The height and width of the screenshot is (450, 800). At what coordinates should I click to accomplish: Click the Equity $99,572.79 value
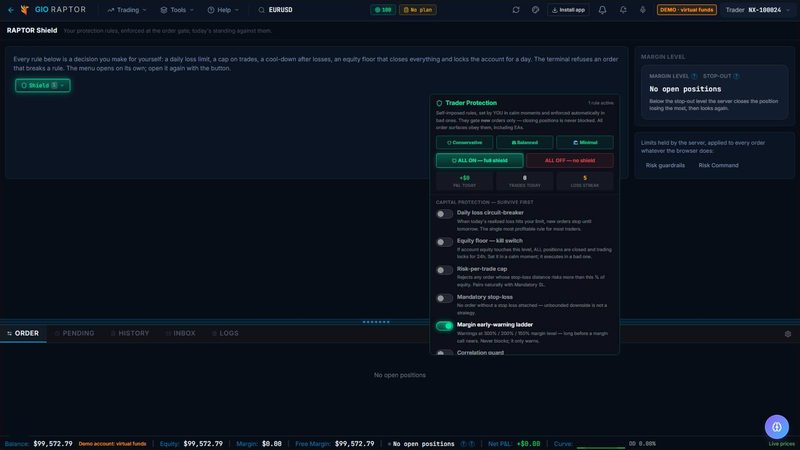coord(203,444)
